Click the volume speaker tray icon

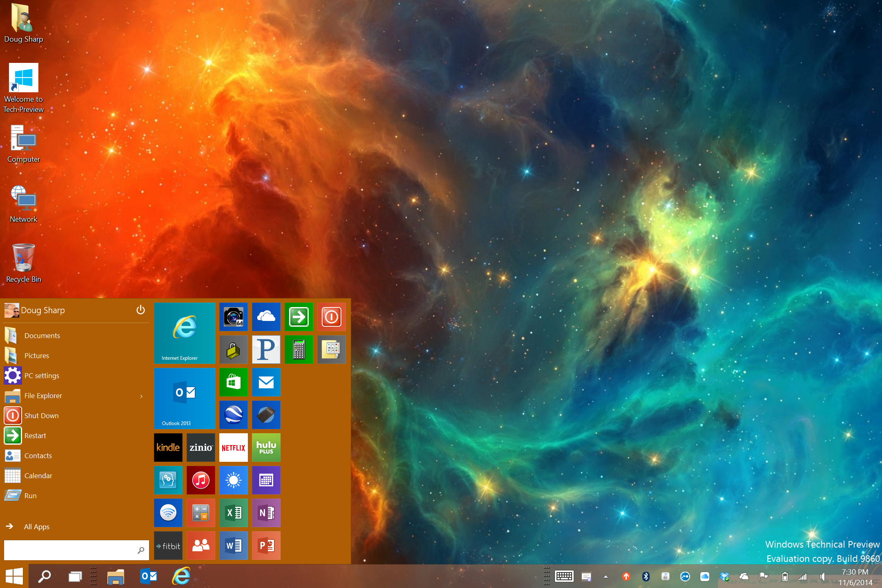[822, 577]
